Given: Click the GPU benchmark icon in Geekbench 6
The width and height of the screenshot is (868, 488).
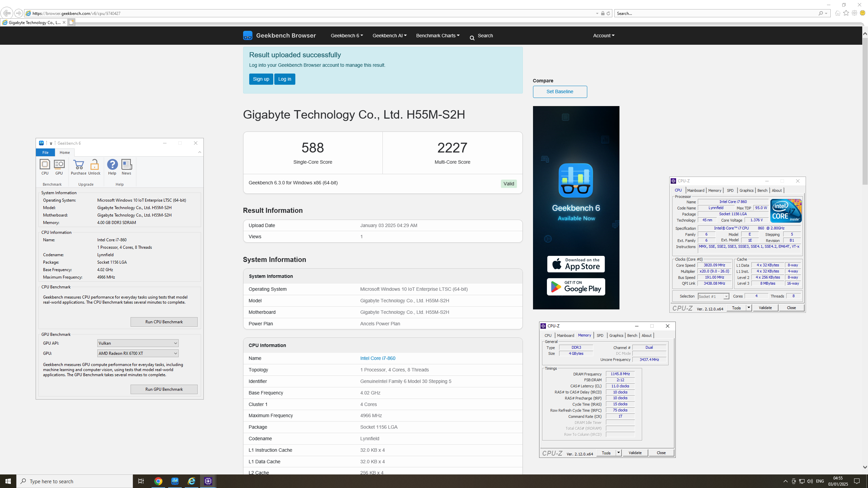Looking at the screenshot, I should pos(59,167).
